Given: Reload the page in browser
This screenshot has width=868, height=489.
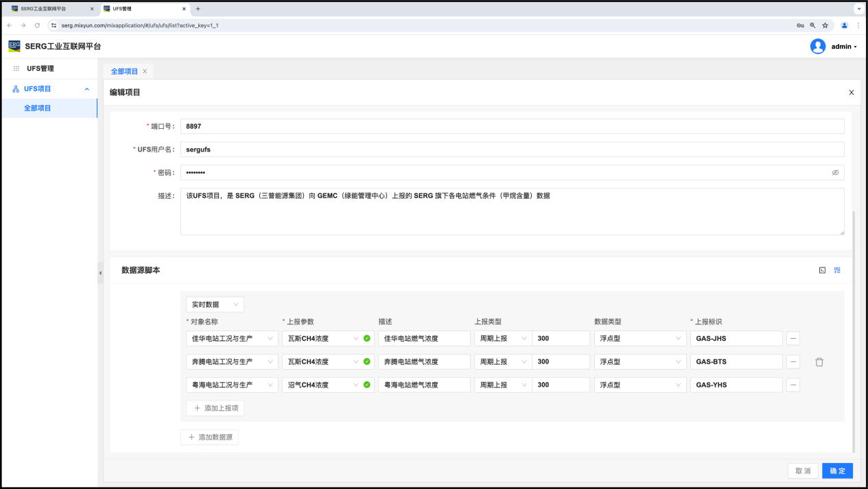Looking at the screenshot, I should [37, 25].
